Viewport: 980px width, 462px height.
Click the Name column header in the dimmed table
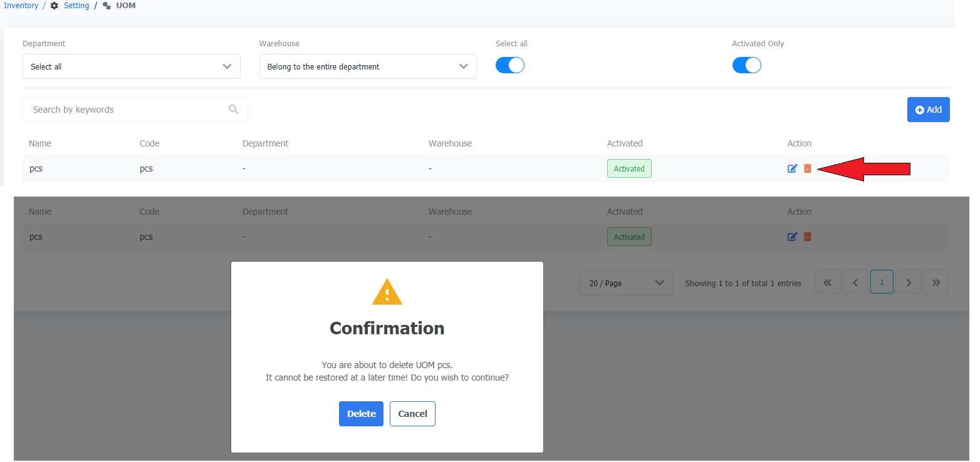(x=40, y=212)
